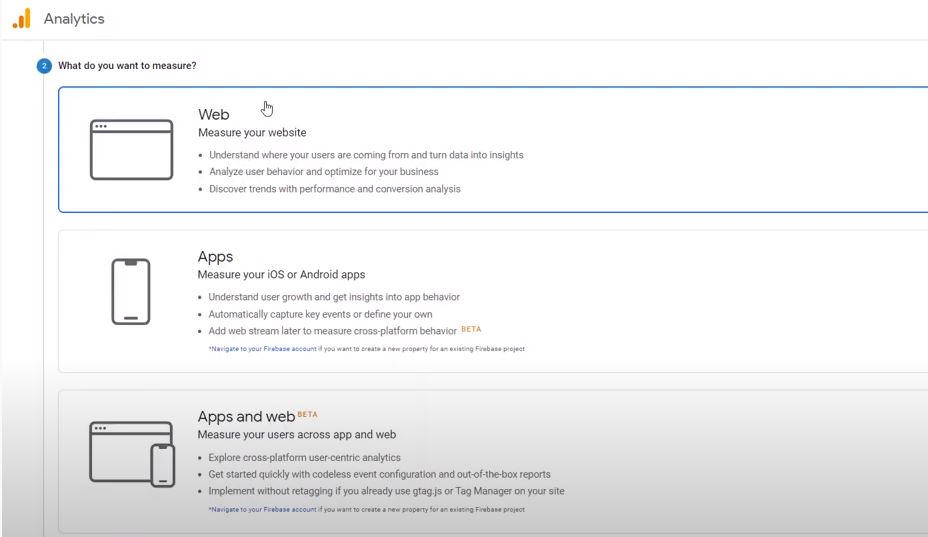Screen dimensions: 928x537
Task: Select the Apps measurement option heading
Action: [215, 257]
